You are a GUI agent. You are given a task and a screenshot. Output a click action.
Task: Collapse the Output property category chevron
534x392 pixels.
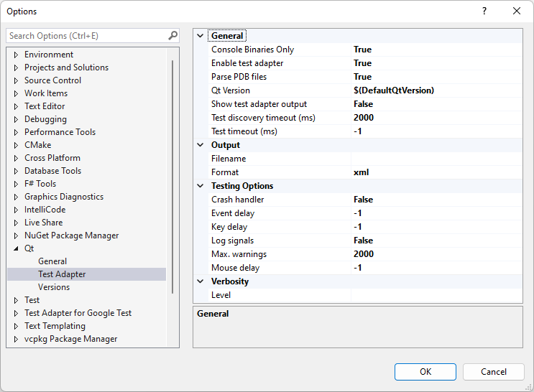point(201,145)
